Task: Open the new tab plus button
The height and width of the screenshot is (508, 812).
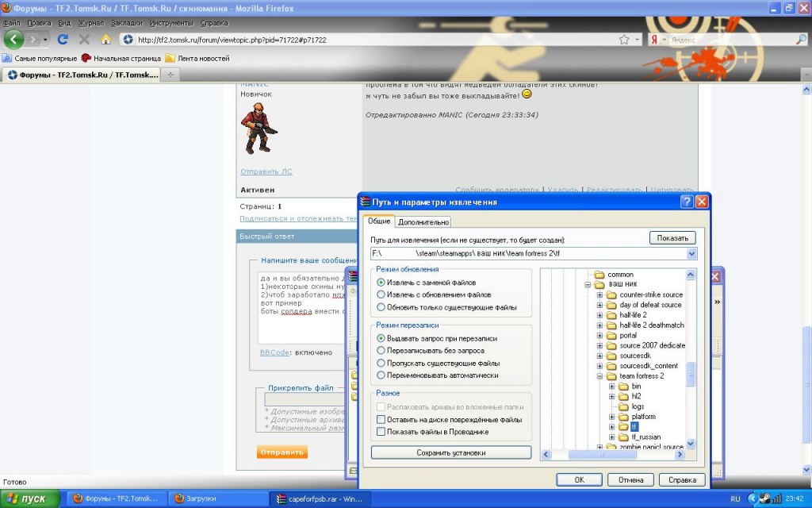Action: 170,75
